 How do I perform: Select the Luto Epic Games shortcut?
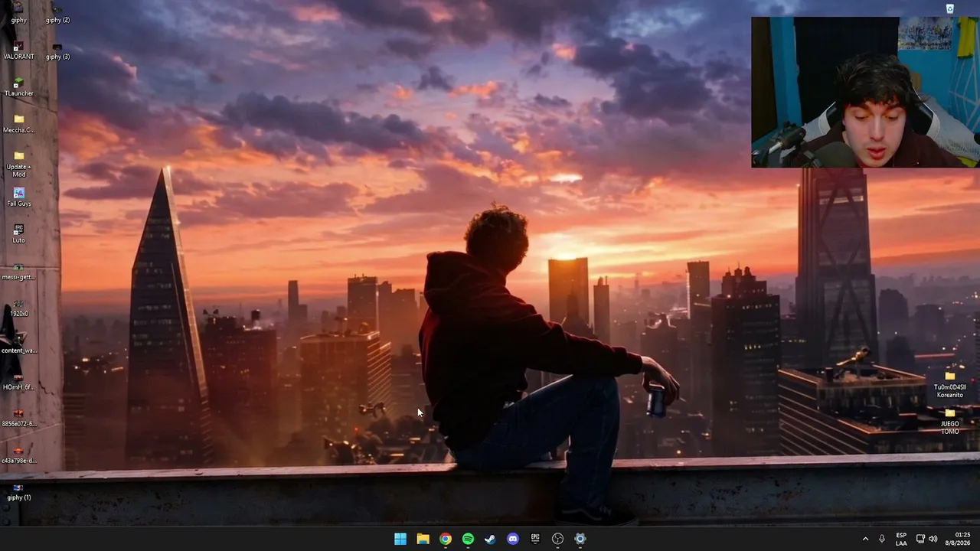[18, 234]
